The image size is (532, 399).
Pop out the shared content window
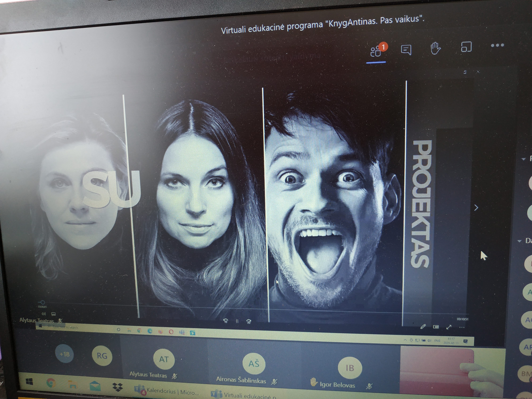coord(465,72)
